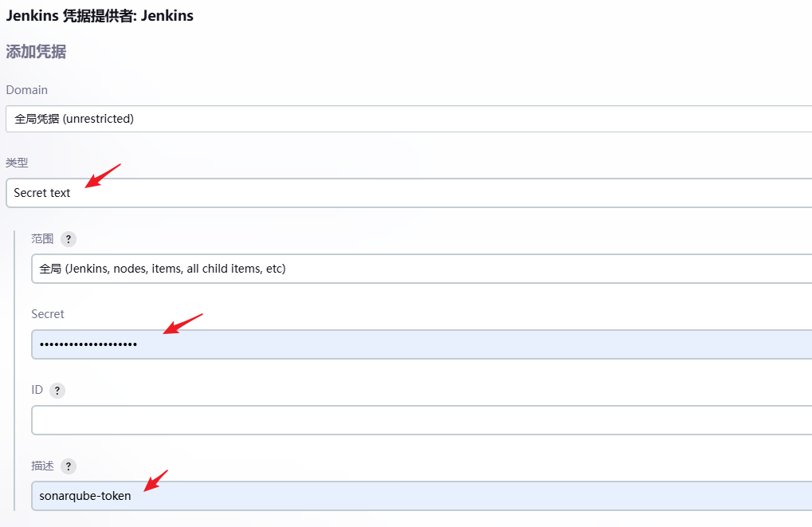Open the Domain selection dropdown
Viewport: 812px width, 527px height.
pos(398,118)
